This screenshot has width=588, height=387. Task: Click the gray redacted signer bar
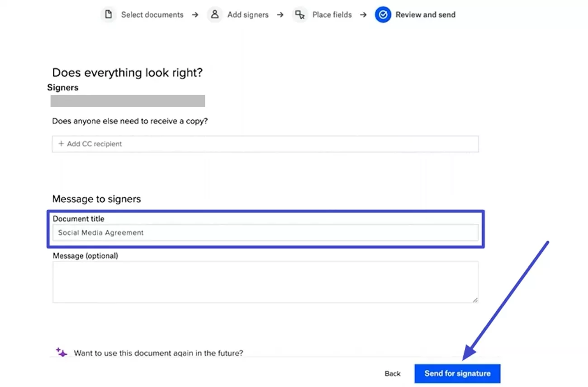click(128, 101)
